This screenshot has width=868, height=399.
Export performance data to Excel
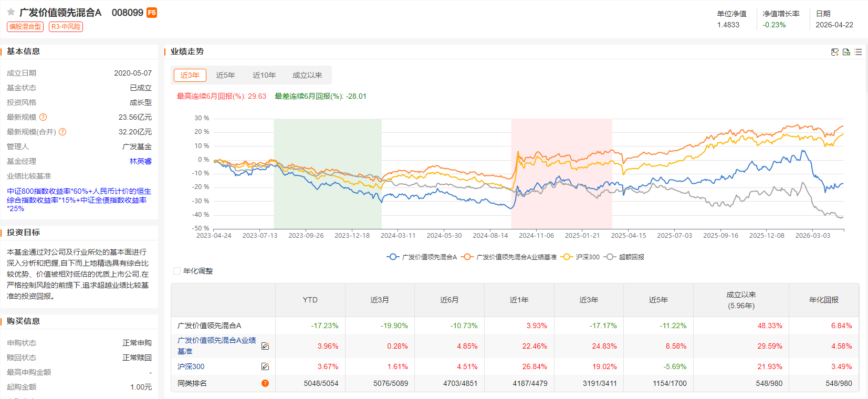[x=846, y=52]
